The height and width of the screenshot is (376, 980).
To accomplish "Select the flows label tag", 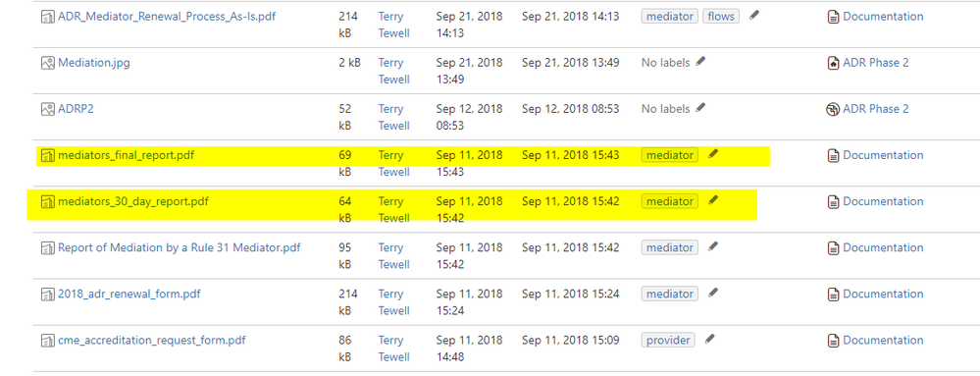I will click(721, 17).
